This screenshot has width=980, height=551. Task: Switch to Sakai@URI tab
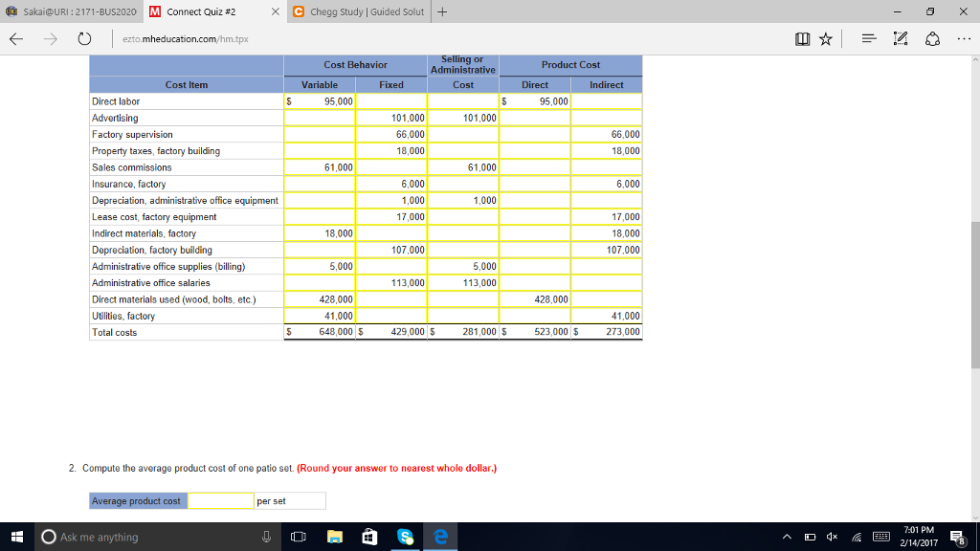[71, 11]
